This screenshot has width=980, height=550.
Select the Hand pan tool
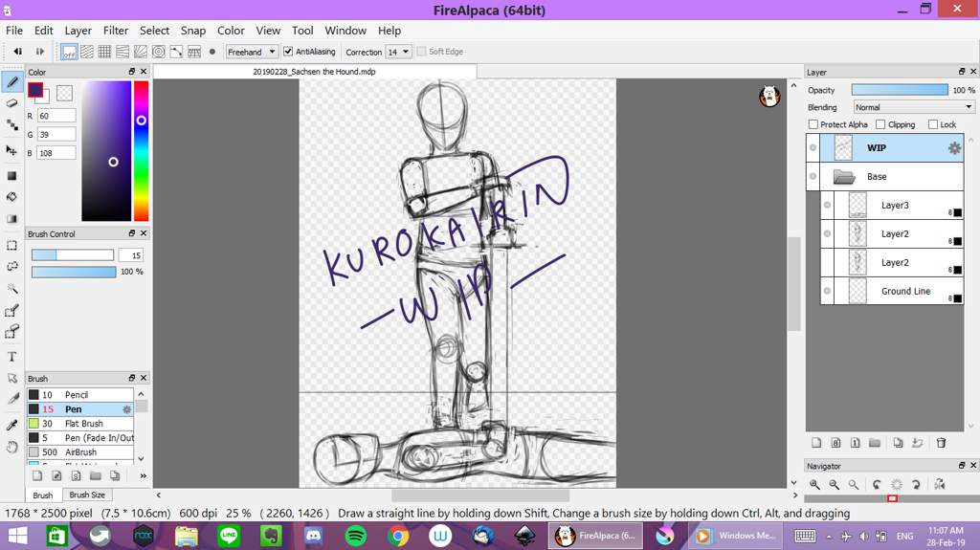[x=11, y=448]
